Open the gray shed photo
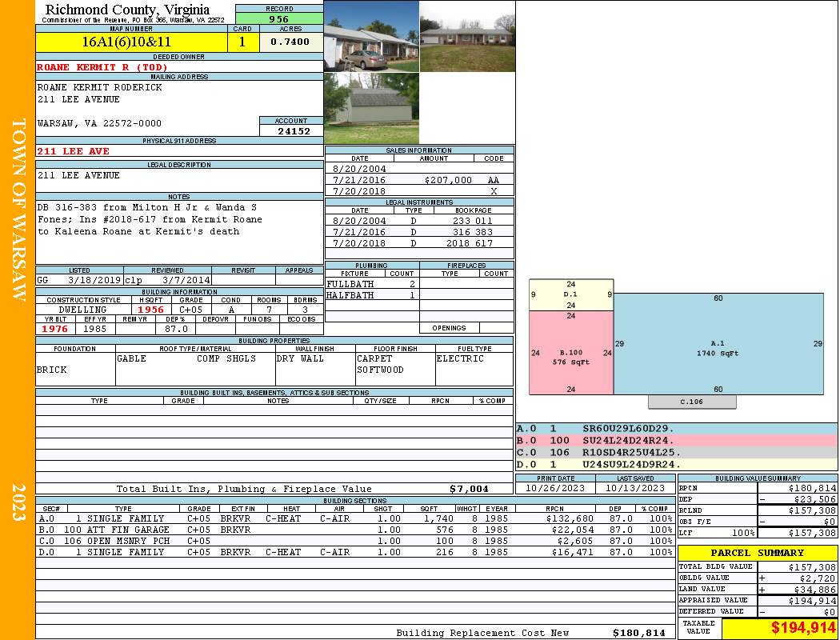The width and height of the screenshot is (840, 640). coord(371,108)
